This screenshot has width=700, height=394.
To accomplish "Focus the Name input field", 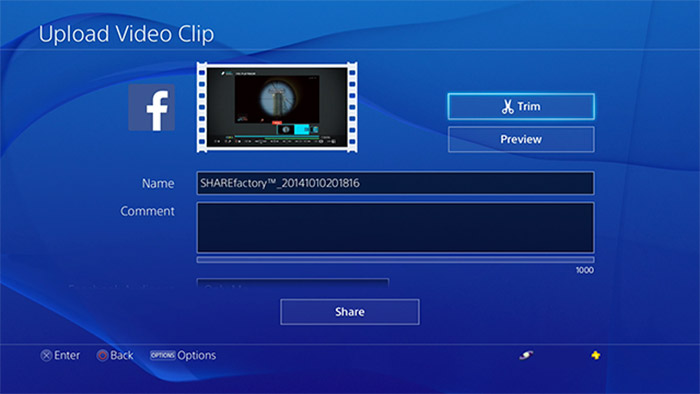I will tap(395, 183).
